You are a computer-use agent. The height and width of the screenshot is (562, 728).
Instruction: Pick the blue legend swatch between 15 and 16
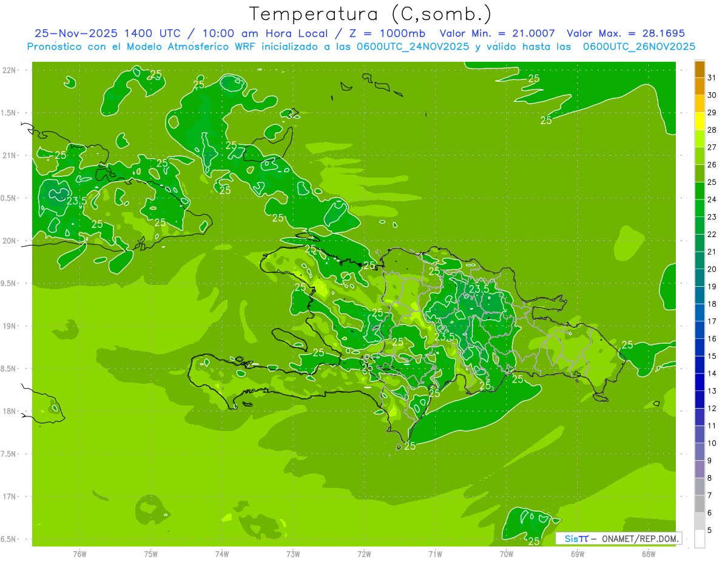[700, 347]
